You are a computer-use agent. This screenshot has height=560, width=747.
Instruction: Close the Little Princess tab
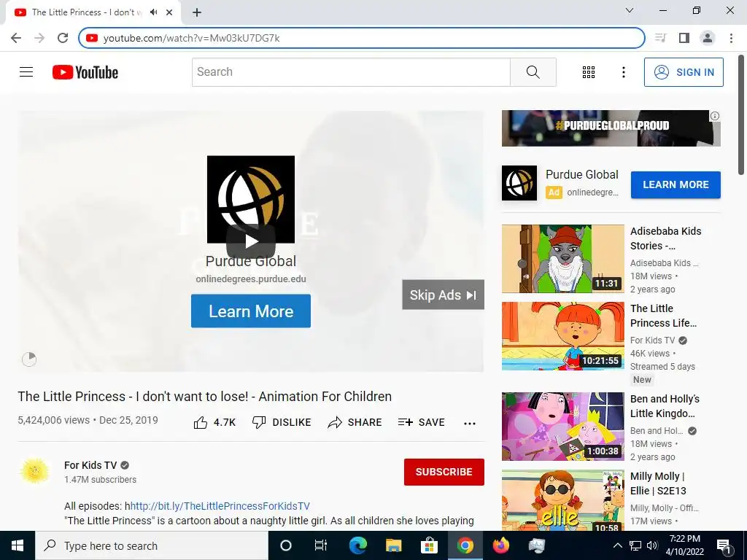click(x=169, y=12)
